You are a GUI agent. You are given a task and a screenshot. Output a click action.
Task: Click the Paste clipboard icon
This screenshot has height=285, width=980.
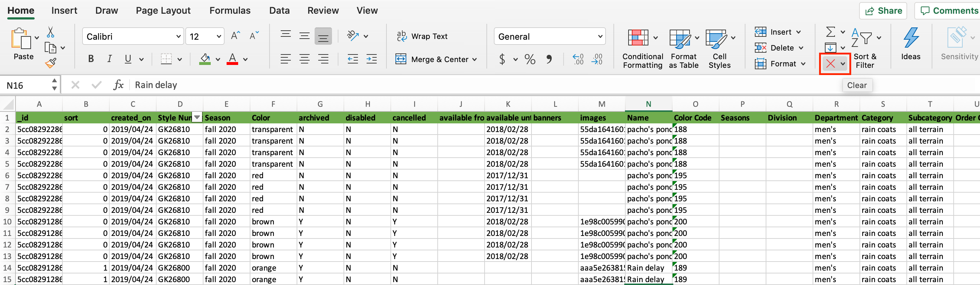21,39
